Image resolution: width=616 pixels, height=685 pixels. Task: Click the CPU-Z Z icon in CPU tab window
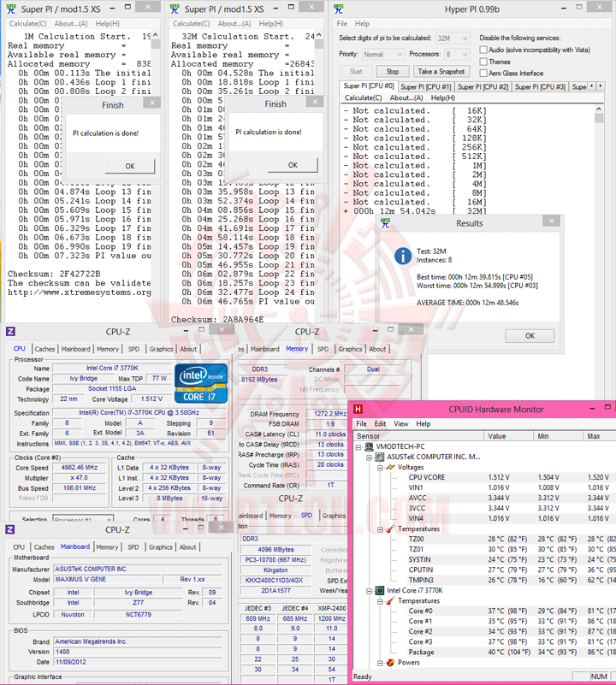coord(10,331)
